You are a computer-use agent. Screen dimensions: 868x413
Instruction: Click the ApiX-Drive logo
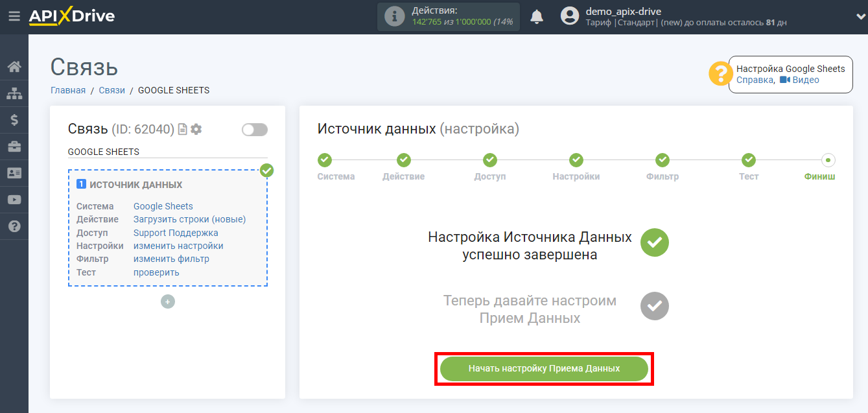[x=72, y=17]
